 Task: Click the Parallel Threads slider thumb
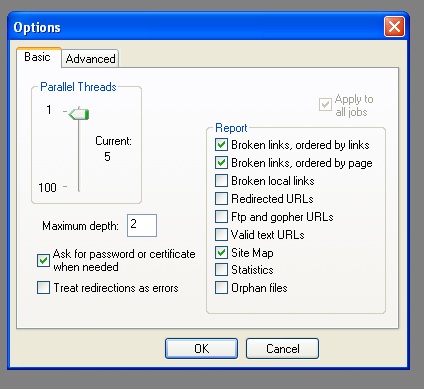(x=79, y=114)
